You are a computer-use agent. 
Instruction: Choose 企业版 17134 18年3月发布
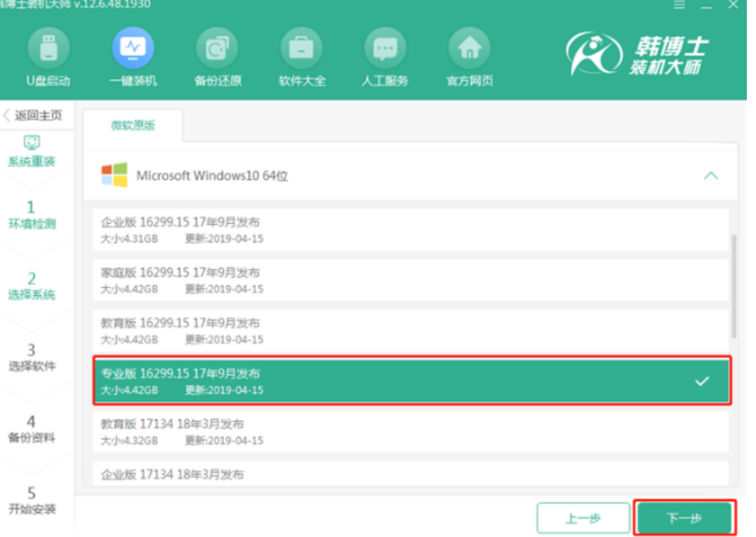(x=411, y=474)
